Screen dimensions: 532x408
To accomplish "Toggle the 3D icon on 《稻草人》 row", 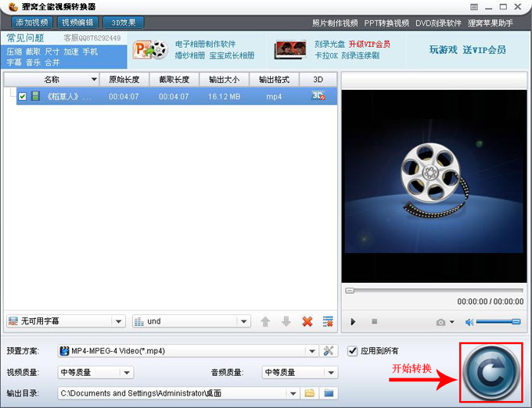I will coord(318,96).
